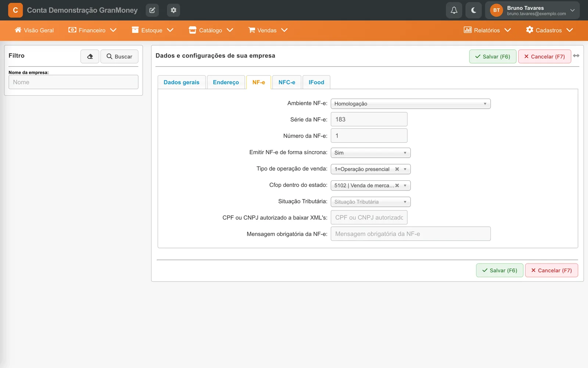Open the notifications bell

point(454,10)
